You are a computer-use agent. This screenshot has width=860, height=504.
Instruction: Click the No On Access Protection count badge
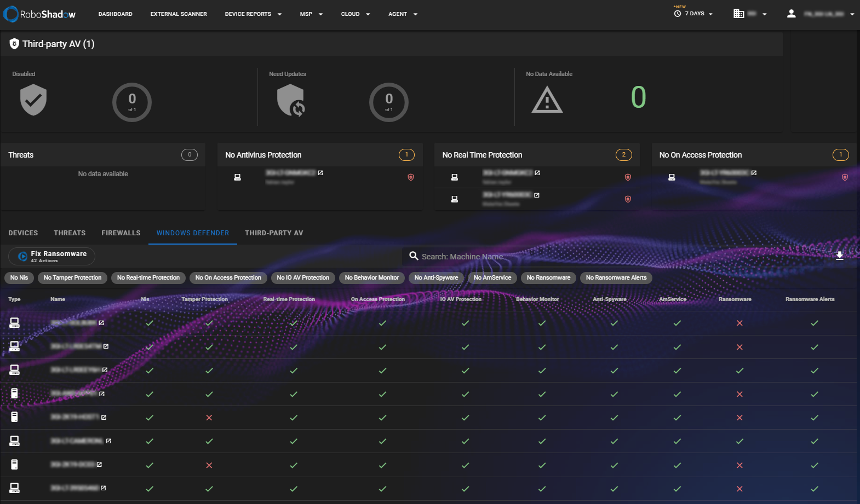coord(840,155)
